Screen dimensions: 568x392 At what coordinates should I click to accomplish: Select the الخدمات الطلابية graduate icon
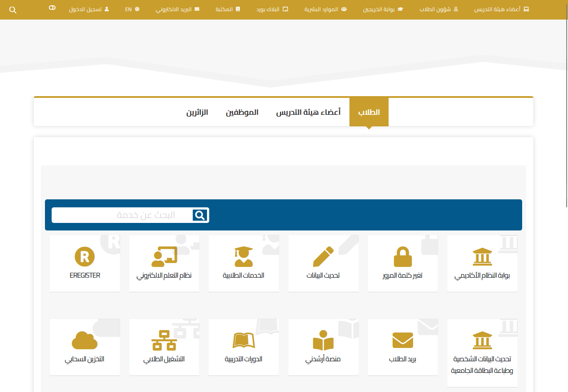click(x=243, y=257)
